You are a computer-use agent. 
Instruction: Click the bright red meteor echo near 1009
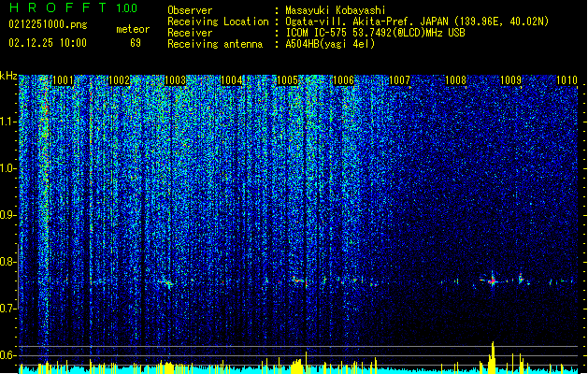coord(493,280)
